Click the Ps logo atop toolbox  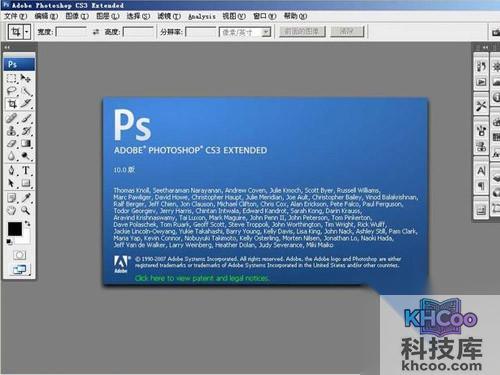click(x=19, y=64)
